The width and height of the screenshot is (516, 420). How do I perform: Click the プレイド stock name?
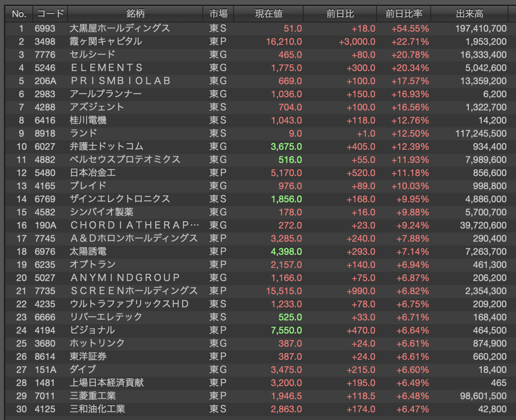(x=88, y=186)
